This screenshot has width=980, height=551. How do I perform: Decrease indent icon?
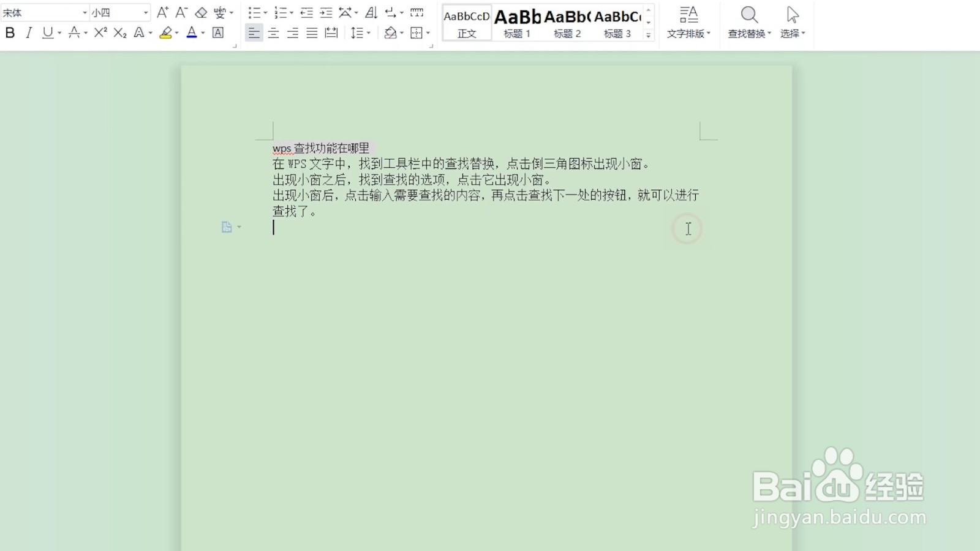(x=307, y=12)
